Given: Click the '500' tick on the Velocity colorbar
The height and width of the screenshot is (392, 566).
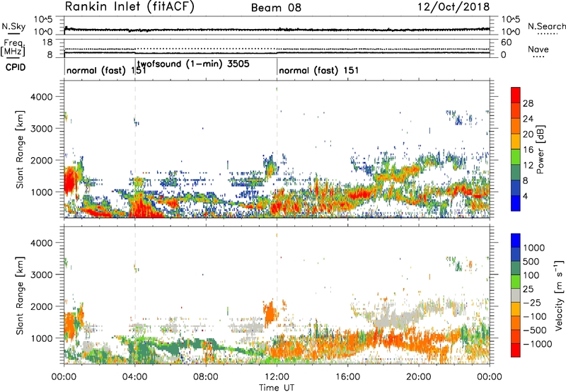Looking at the screenshot, I should (x=532, y=261).
